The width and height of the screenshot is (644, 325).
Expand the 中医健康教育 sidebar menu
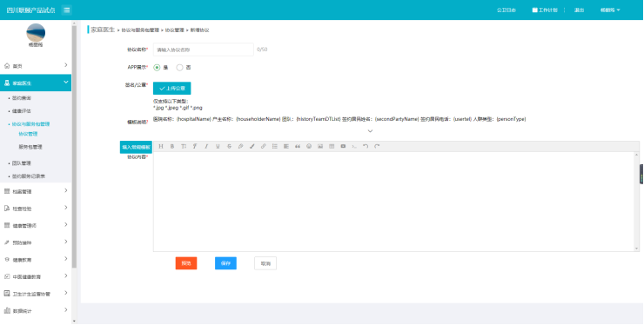(36, 276)
